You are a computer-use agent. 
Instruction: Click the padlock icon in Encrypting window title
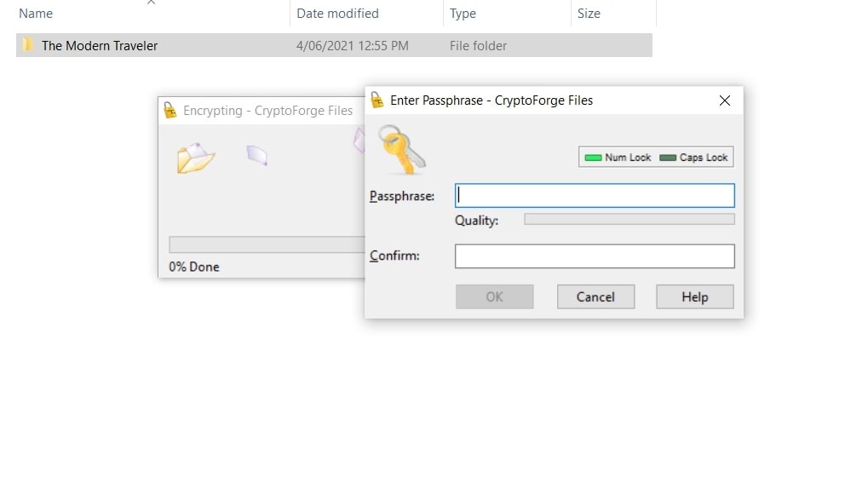click(170, 111)
